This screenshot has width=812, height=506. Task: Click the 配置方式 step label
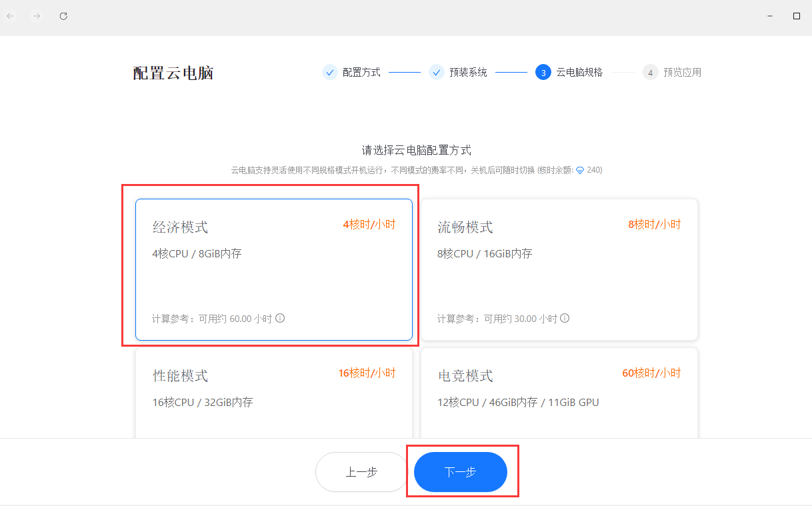361,72
